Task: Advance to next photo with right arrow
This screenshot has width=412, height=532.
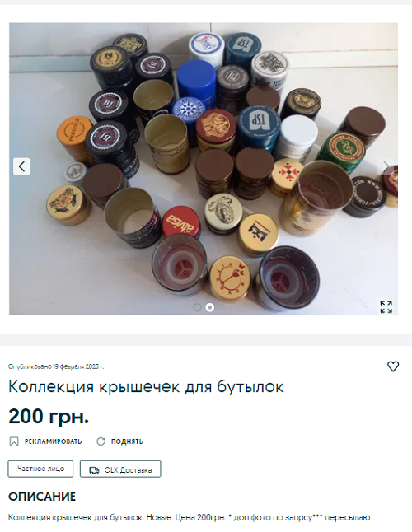Action: coord(386,166)
